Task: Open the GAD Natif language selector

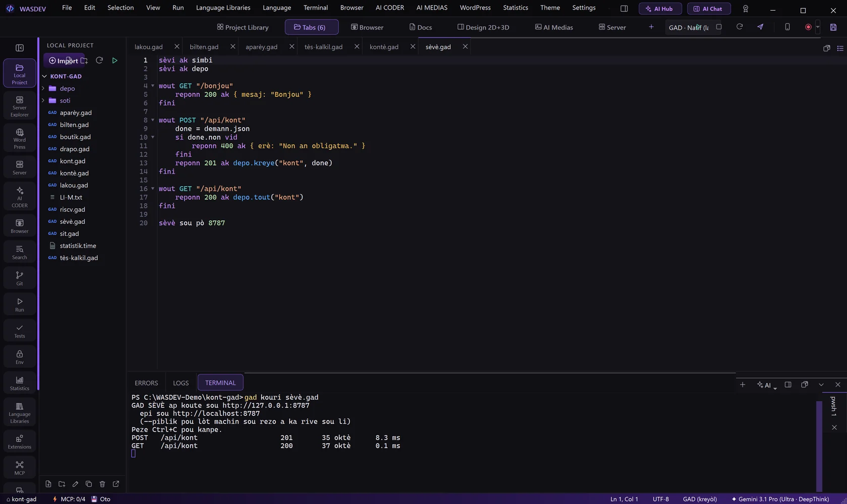Action: (x=689, y=27)
